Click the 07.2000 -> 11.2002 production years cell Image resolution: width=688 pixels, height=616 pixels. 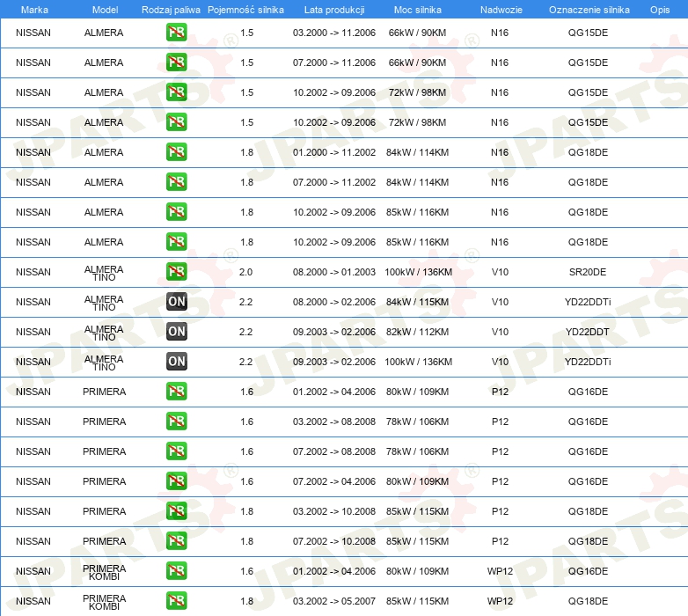334,182
